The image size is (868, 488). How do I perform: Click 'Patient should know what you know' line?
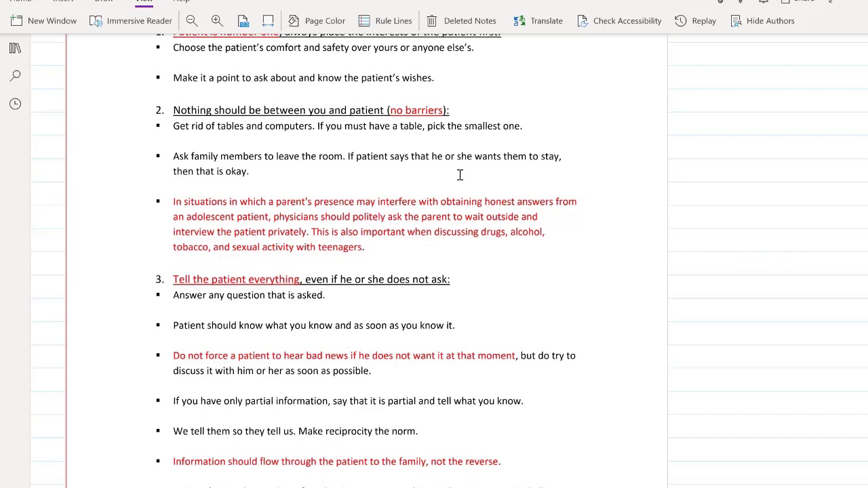313,325
